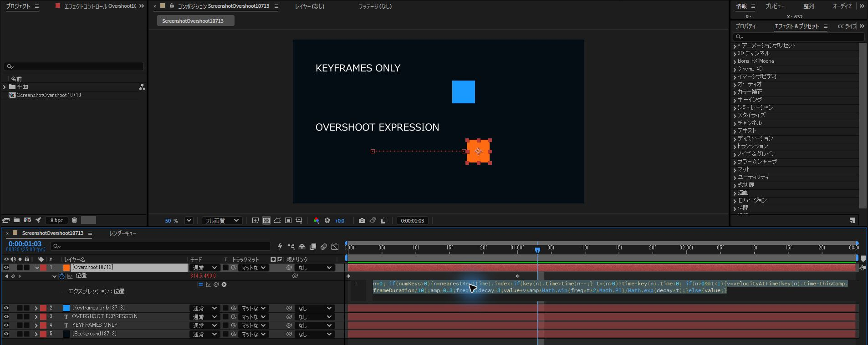Hide the Keyframes only18713 layer

[x=6, y=308]
